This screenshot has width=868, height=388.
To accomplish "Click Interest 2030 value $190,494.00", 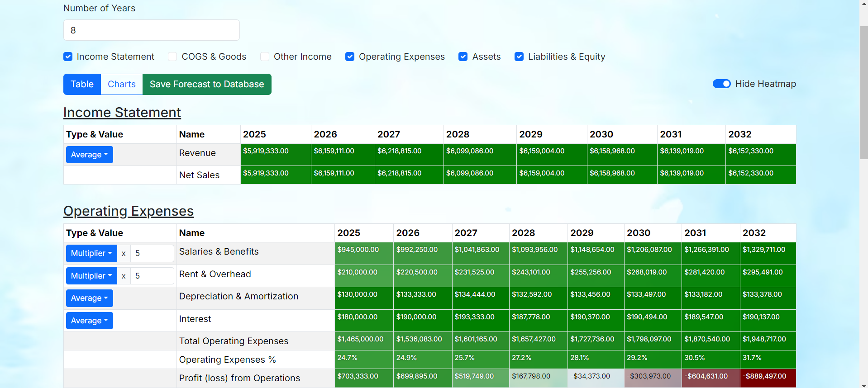I will click(x=653, y=321).
